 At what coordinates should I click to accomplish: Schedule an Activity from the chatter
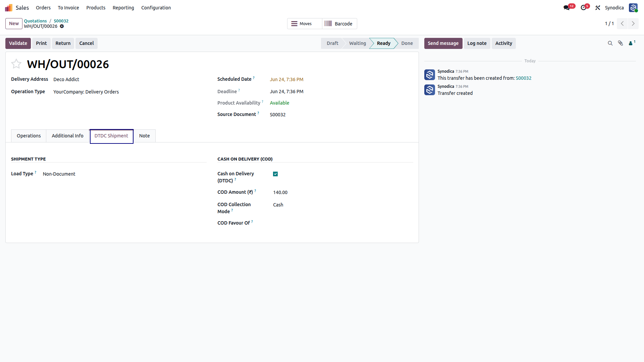click(504, 43)
